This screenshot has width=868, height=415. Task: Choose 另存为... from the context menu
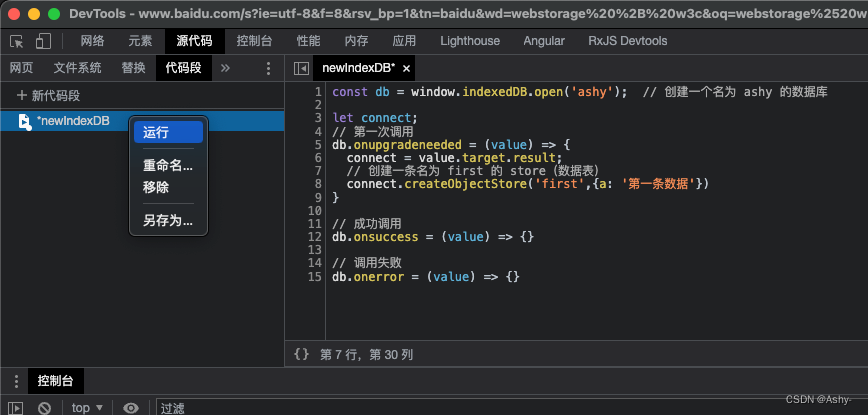pyautogui.click(x=168, y=221)
